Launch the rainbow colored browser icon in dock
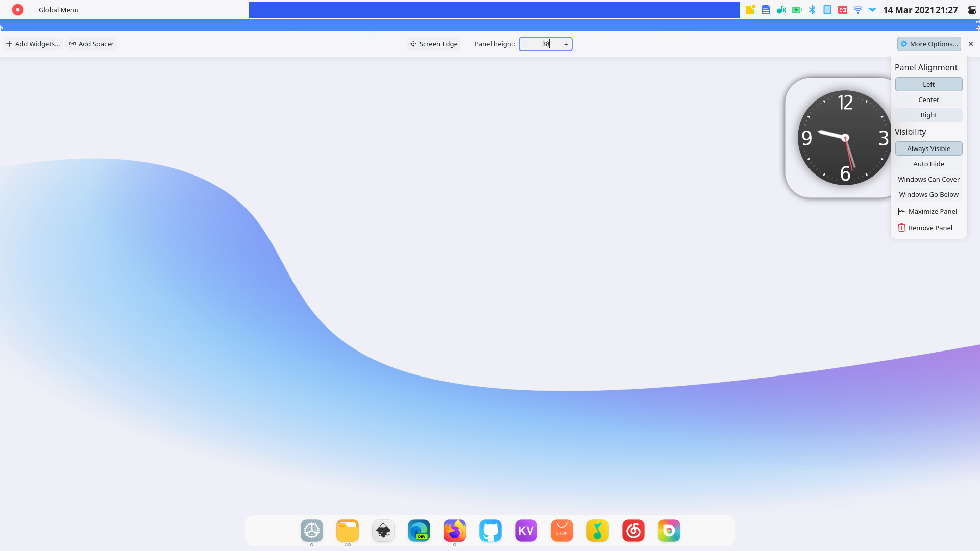 (669, 531)
